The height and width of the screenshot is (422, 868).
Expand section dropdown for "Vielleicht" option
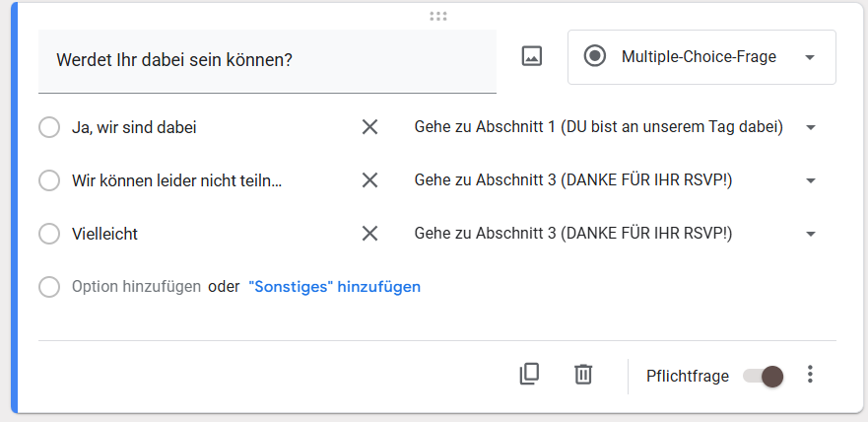pyautogui.click(x=811, y=235)
